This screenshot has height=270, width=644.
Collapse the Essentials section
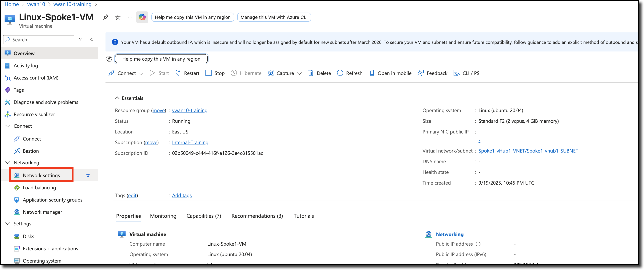117,98
